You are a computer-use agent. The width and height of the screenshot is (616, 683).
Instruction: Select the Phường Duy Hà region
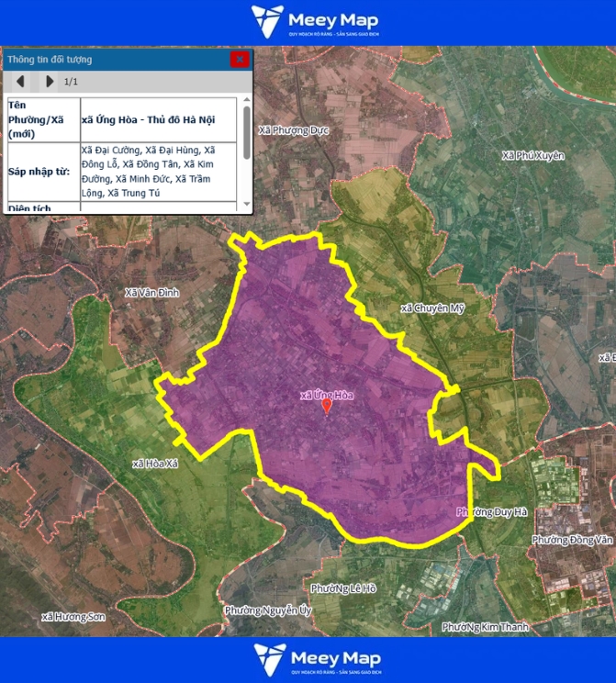[x=491, y=512]
